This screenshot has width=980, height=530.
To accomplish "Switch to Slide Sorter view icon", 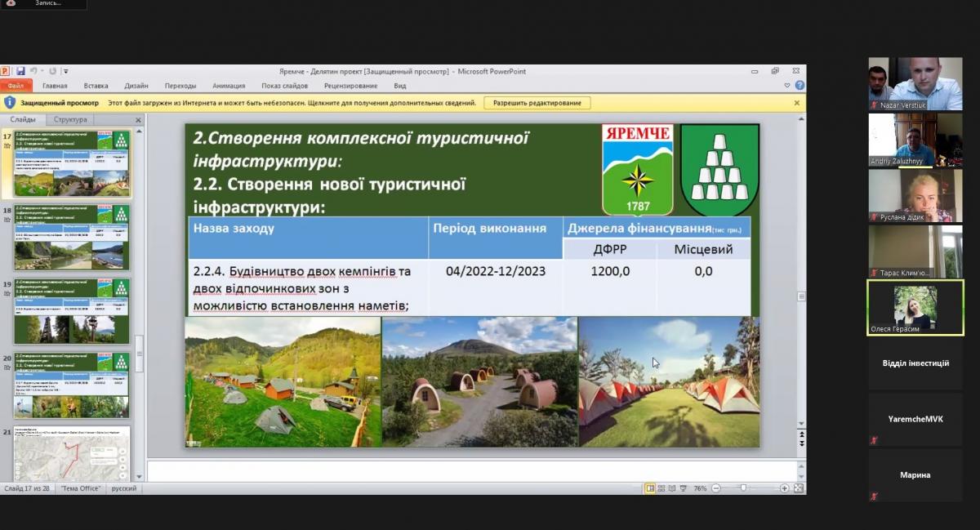I will pos(662,488).
